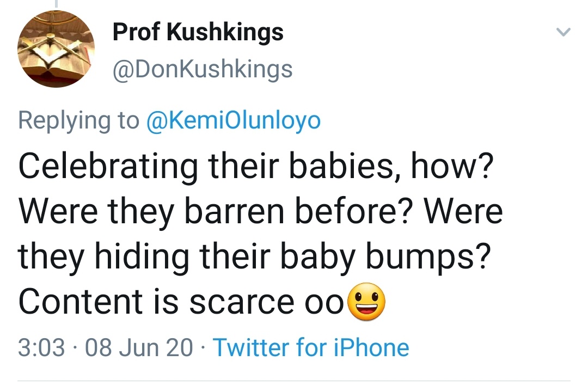Open Prof Kushkings profile avatar
The width and height of the screenshot is (588, 385).
[56, 49]
